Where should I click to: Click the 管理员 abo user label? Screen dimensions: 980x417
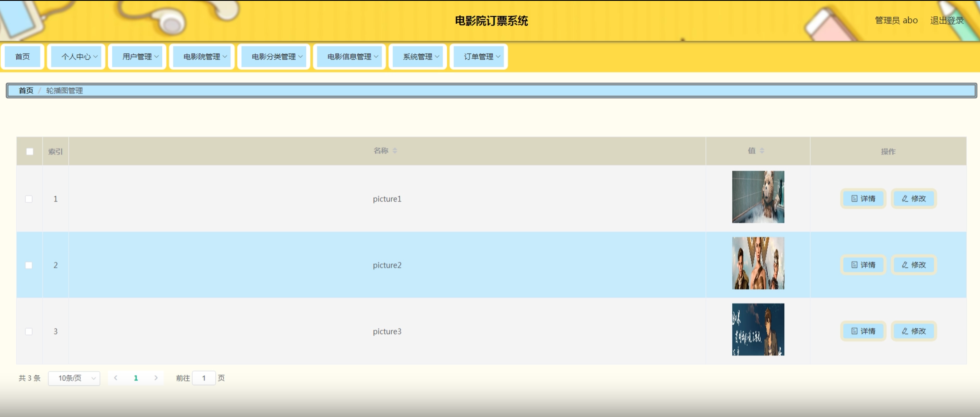[x=896, y=20]
